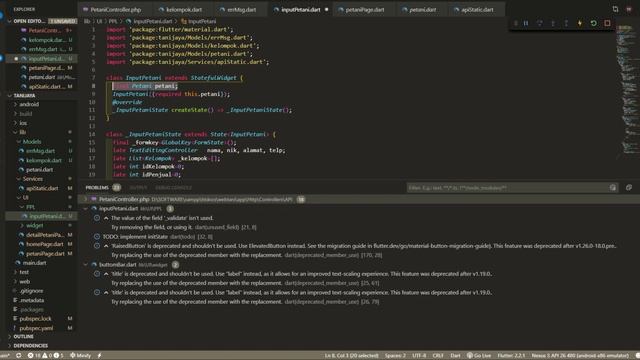Pause the debug session
This screenshot has width=640, height=360.
click(x=526, y=23)
